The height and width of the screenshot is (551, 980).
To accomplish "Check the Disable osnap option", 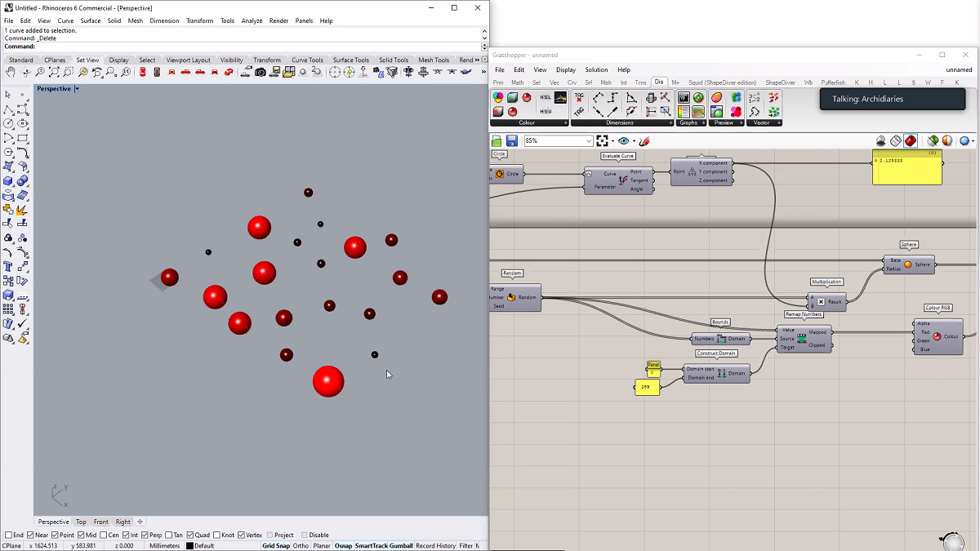I will [305, 535].
